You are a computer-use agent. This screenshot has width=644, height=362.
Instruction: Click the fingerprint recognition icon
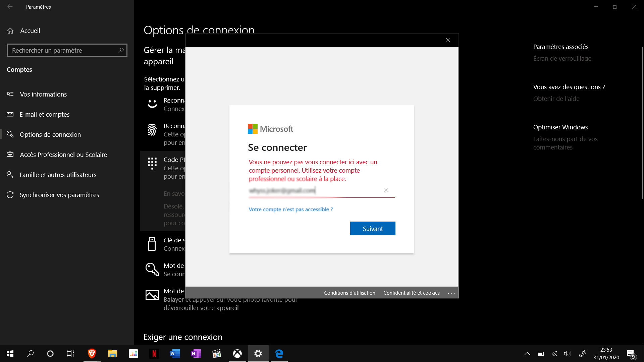coord(152,130)
